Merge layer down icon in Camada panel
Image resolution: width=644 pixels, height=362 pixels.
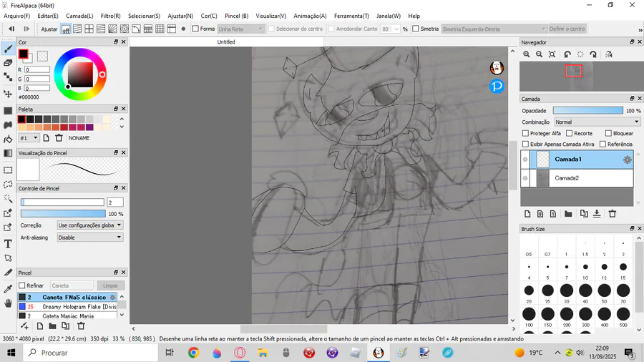[x=597, y=214]
